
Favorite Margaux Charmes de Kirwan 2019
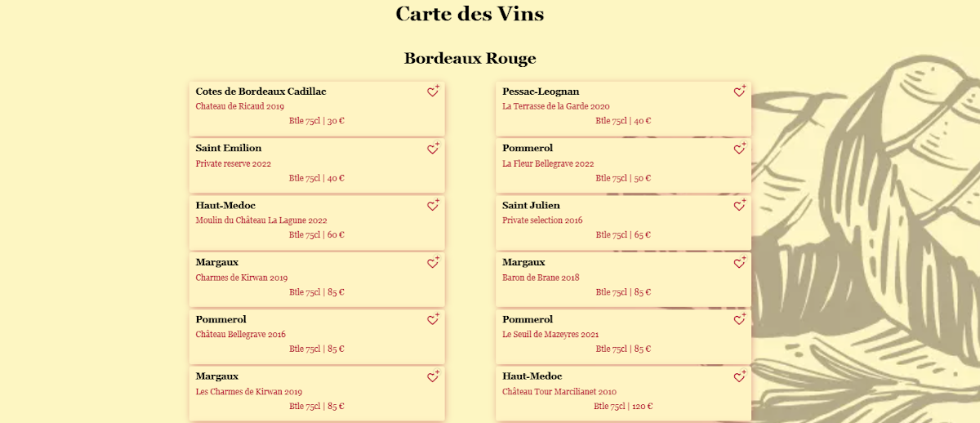tap(433, 263)
